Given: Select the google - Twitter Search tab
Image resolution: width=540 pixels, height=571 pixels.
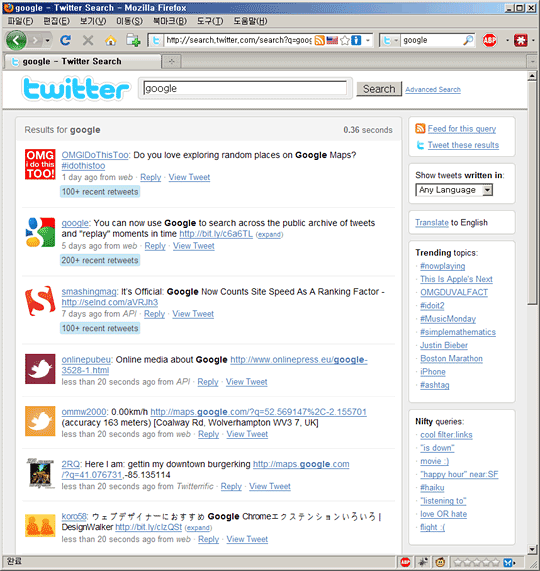Looking at the screenshot, I should (x=82, y=62).
